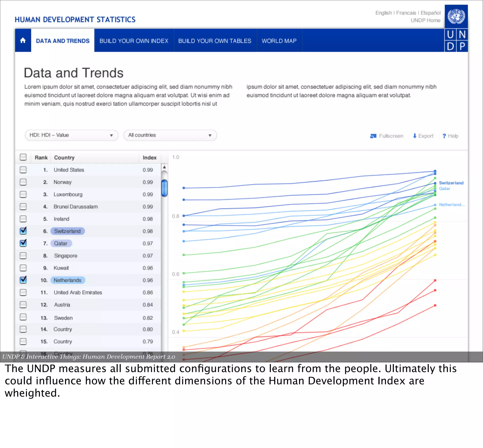Check the United Arab Emirates checkbox

click(23, 292)
